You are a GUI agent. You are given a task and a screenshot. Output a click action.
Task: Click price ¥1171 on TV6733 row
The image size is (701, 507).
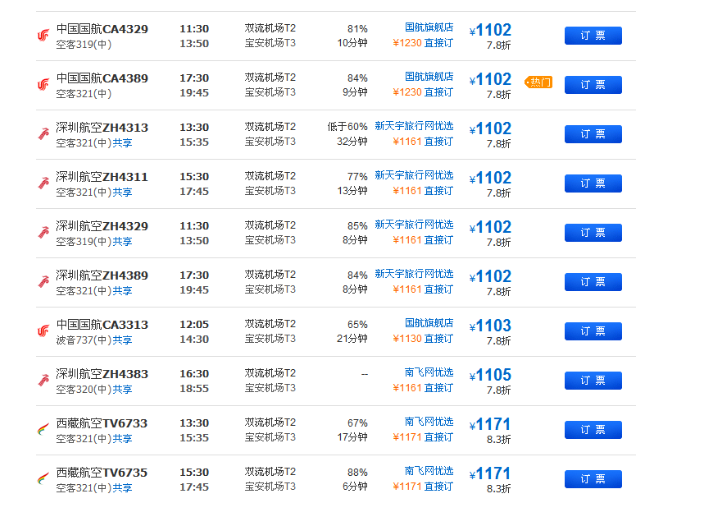click(490, 424)
